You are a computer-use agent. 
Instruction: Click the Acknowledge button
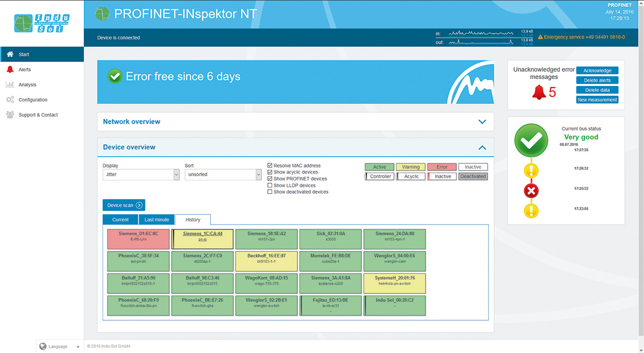[597, 70]
